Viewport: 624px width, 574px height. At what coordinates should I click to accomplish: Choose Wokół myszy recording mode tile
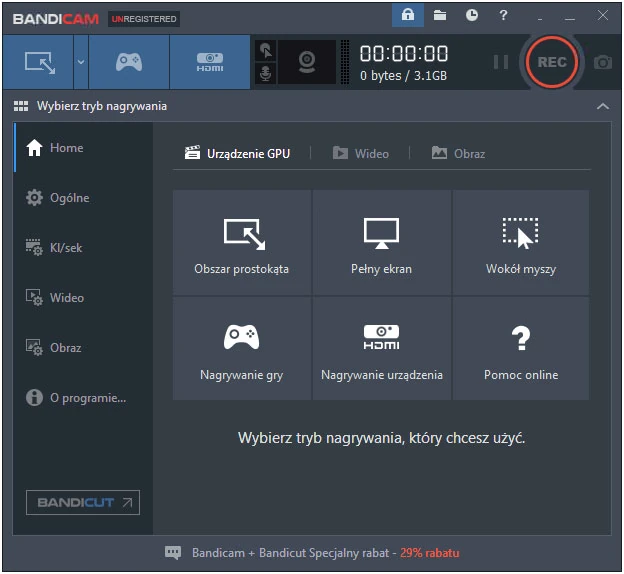point(521,242)
